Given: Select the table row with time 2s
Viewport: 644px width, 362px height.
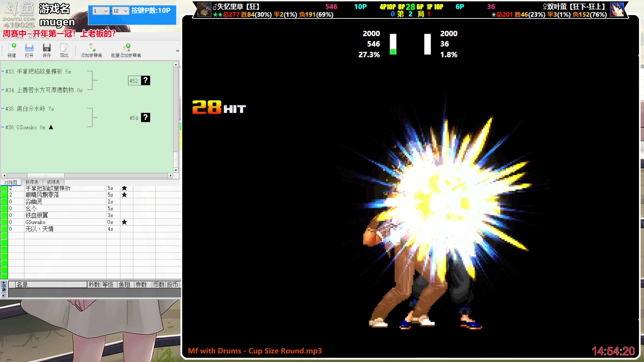Looking at the screenshot, I should point(91,201).
